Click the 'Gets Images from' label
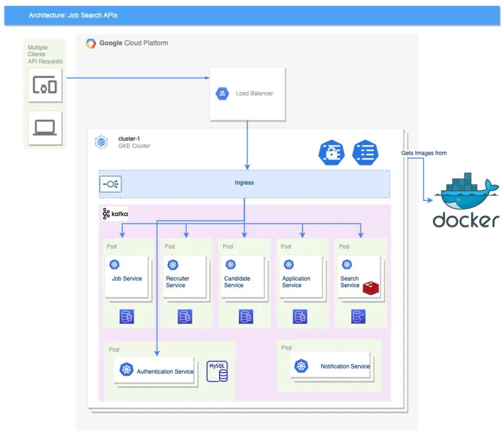This screenshot has width=504, height=437. coord(424,153)
